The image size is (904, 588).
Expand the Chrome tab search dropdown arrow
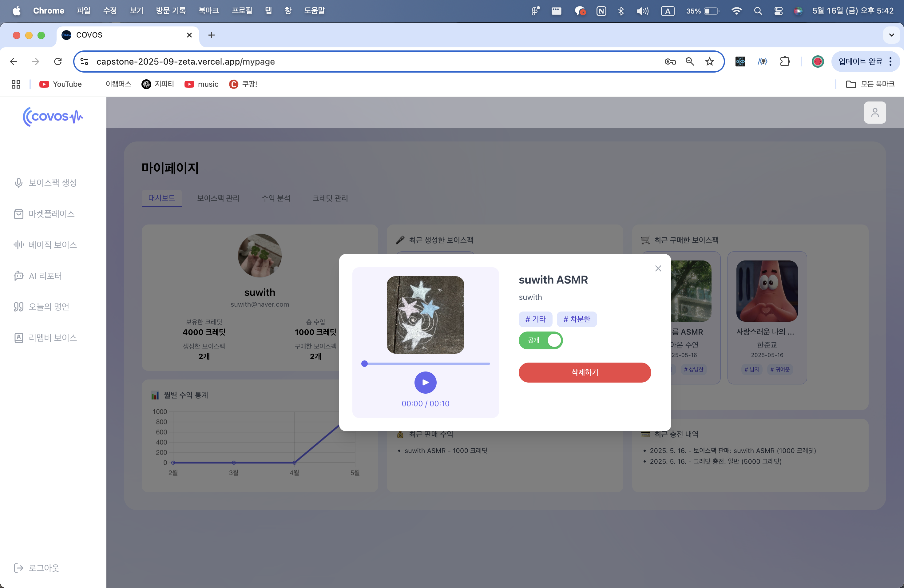point(891,35)
